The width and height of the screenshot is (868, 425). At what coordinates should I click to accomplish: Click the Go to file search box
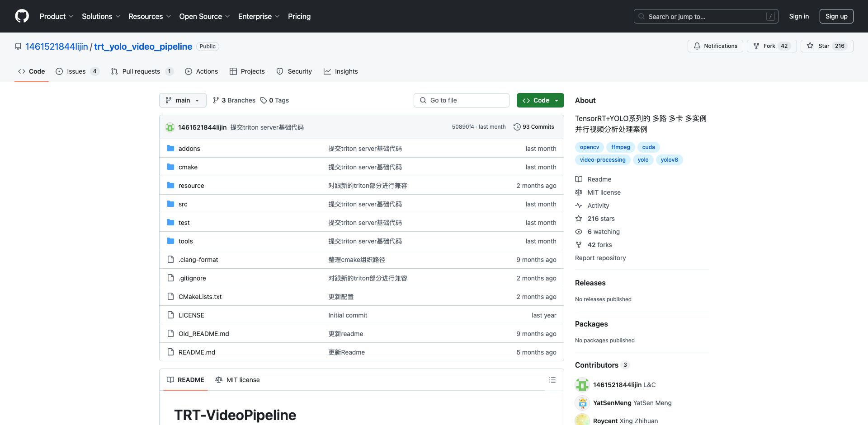462,100
